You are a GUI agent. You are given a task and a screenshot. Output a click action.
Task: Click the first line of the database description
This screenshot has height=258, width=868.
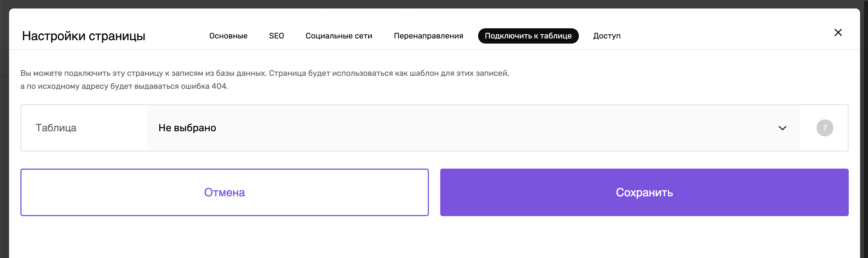pyautogui.click(x=265, y=73)
